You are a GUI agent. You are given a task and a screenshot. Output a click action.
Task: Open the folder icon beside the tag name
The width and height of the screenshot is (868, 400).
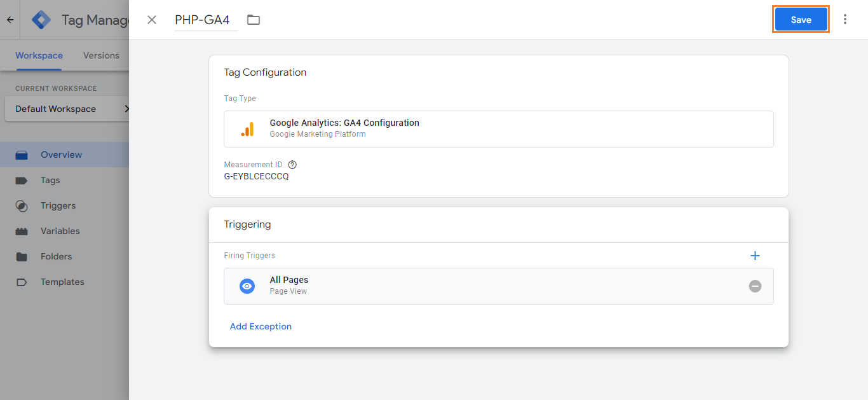[x=253, y=20]
